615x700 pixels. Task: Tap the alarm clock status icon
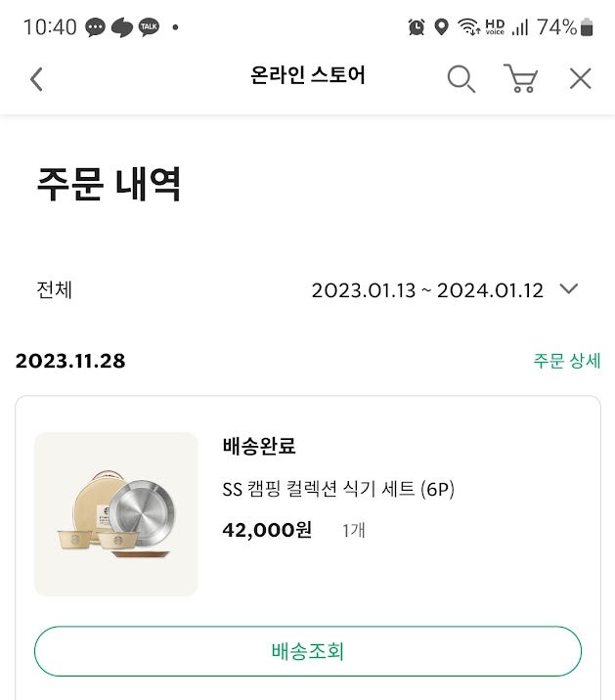click(417, 27)
